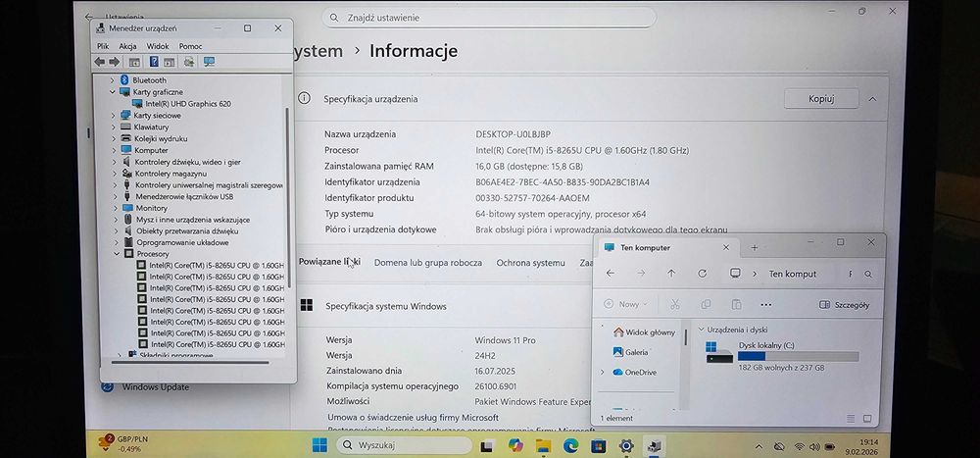Screen dimensions: 980x458
Task: Open the Windows Start menu
Action: [x=319, y=445]
